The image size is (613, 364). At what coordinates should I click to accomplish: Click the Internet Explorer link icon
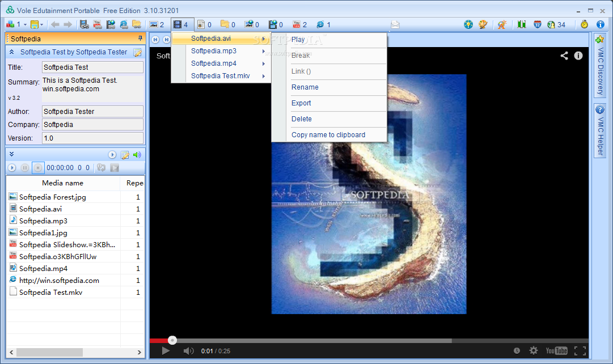[x=124, y=24]
